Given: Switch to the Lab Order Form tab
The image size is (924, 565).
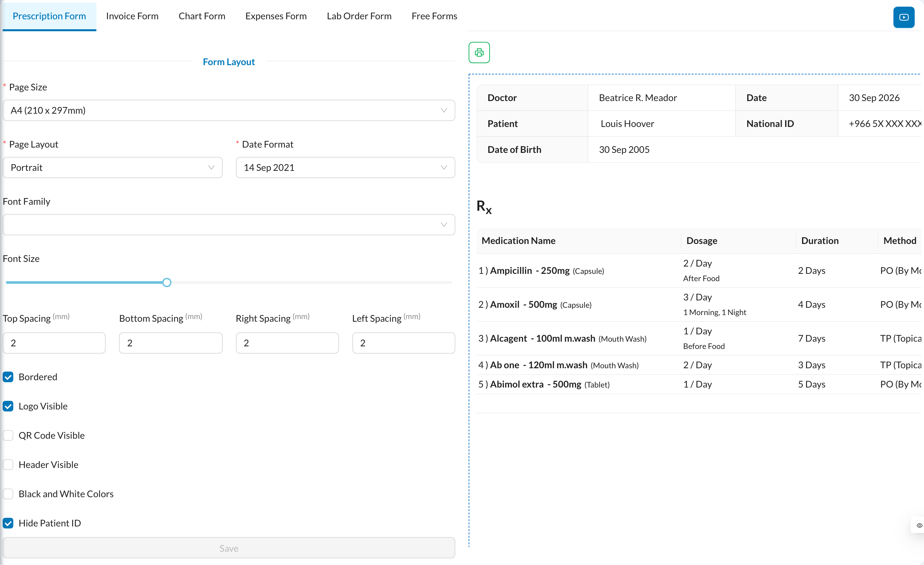Looking at the screenshot, I should click(359, 16).
